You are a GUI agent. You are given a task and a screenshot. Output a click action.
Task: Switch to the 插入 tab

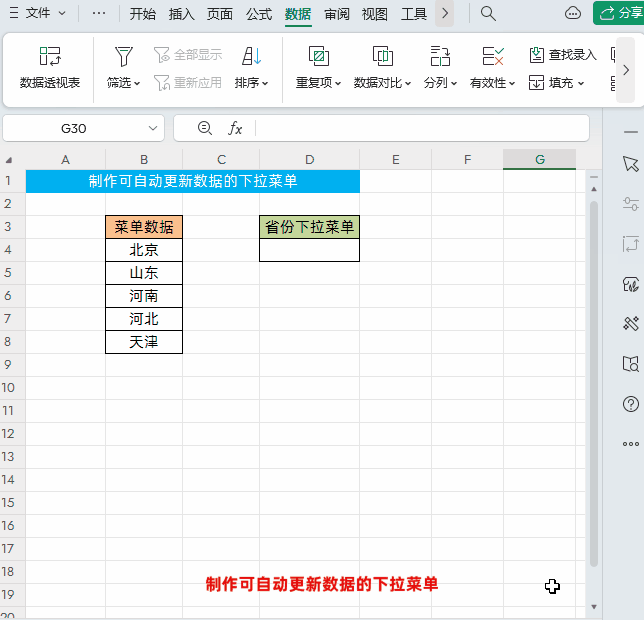pos(181,14)
